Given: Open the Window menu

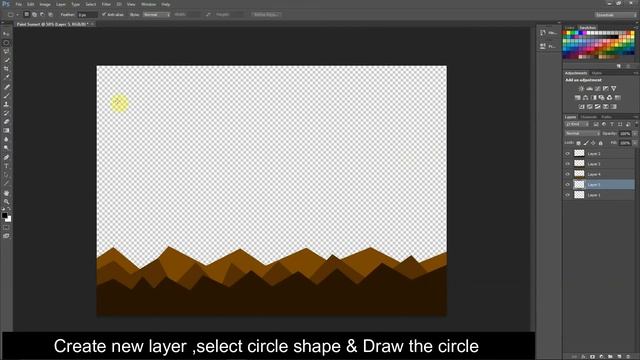Looking at the screenshot, I should 149,4.
